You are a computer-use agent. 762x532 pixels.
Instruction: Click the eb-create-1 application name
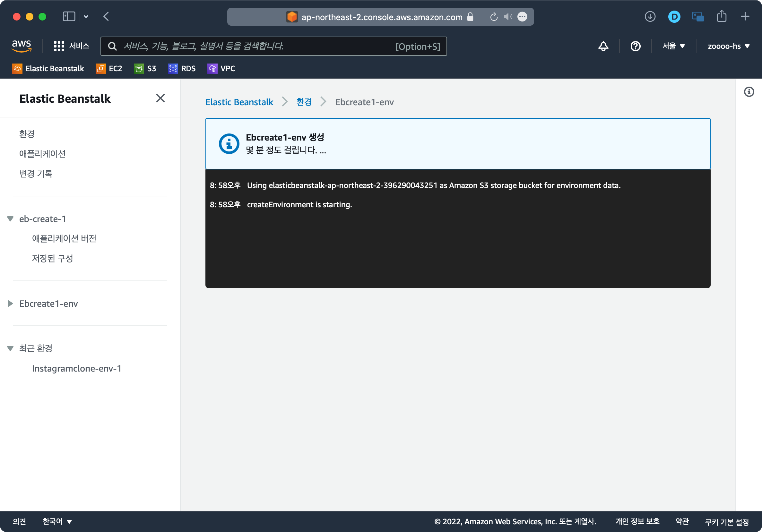[x=43, y=219]
